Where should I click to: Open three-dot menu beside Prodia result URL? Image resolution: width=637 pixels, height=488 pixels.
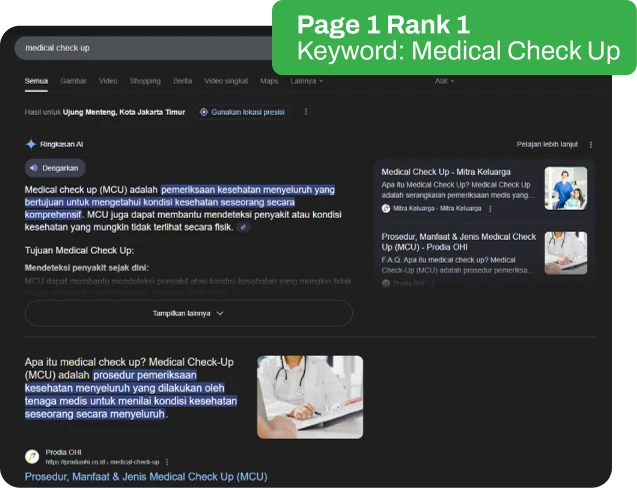pyautogui.click(x=167, y=462)
